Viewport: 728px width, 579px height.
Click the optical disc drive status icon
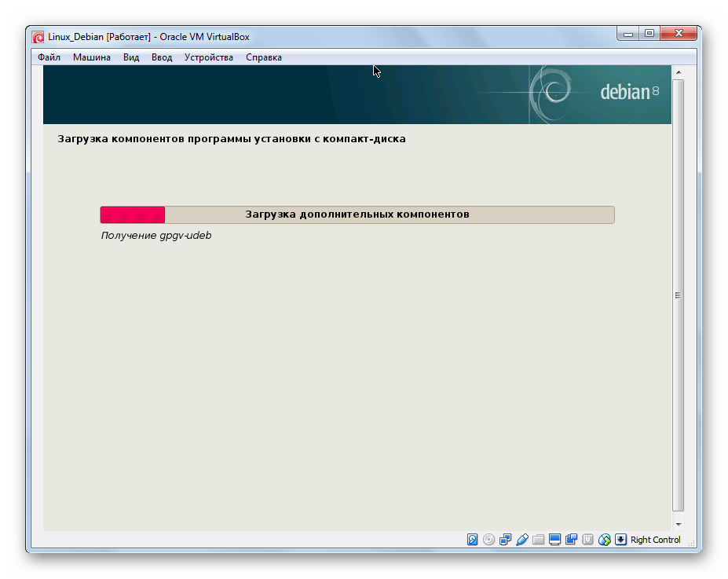488,540
